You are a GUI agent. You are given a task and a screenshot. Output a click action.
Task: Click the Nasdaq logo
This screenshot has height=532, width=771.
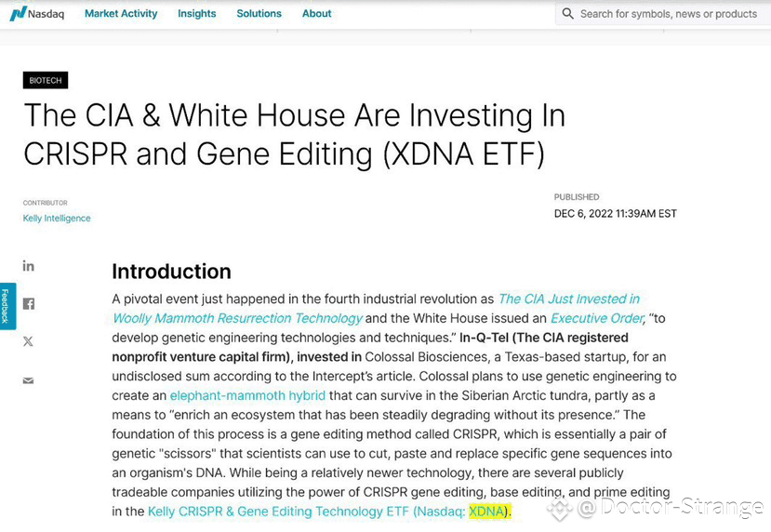pos(37,14)
